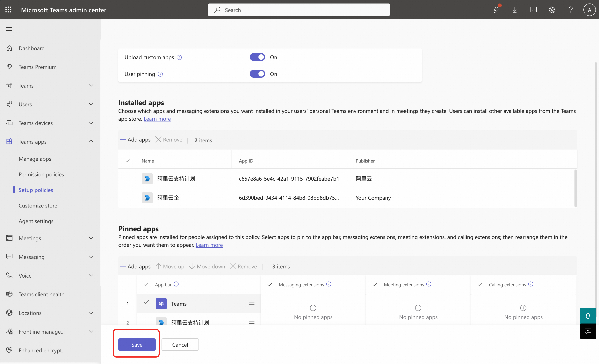This screenshot has width=599, height=364.
Task: Turn off Upload custom apps toggle
Action: (257, 57)
